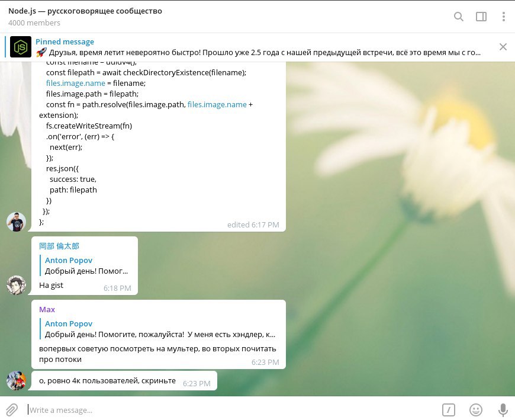Open chat info via Node.js community title

[85, 11]
